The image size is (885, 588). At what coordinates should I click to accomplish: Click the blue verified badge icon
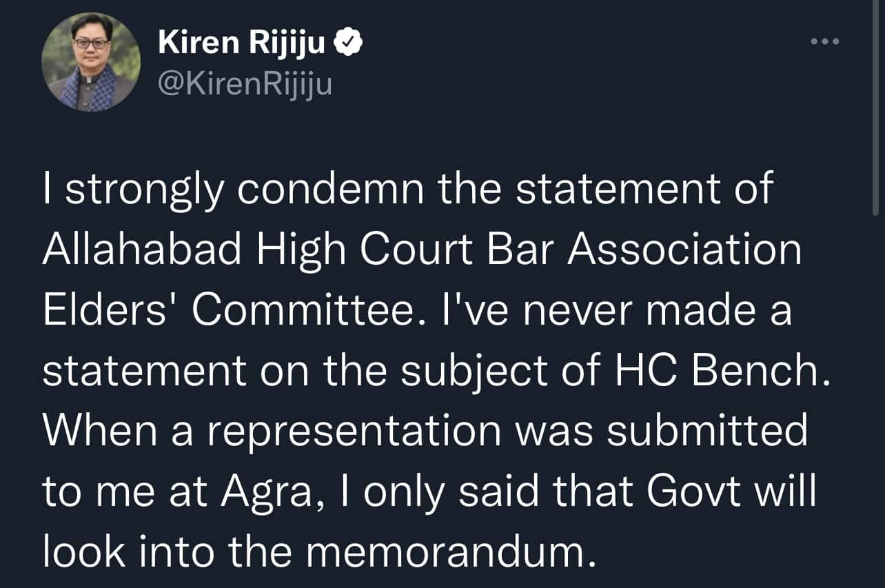point(348,44)
